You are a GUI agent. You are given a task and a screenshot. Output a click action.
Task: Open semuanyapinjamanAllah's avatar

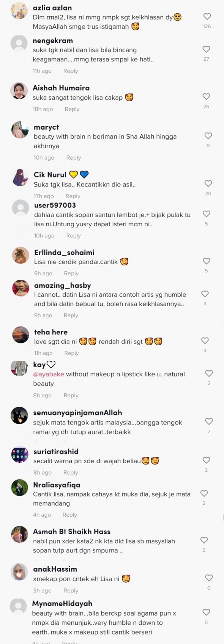pos(19,415)
